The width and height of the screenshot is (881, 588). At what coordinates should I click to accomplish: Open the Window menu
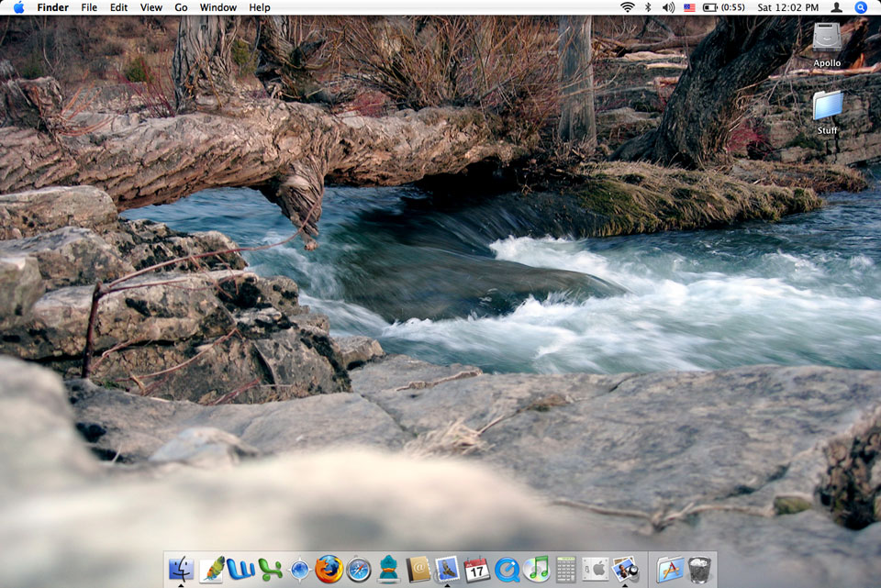pyautogui.click(x=218, y=7)
